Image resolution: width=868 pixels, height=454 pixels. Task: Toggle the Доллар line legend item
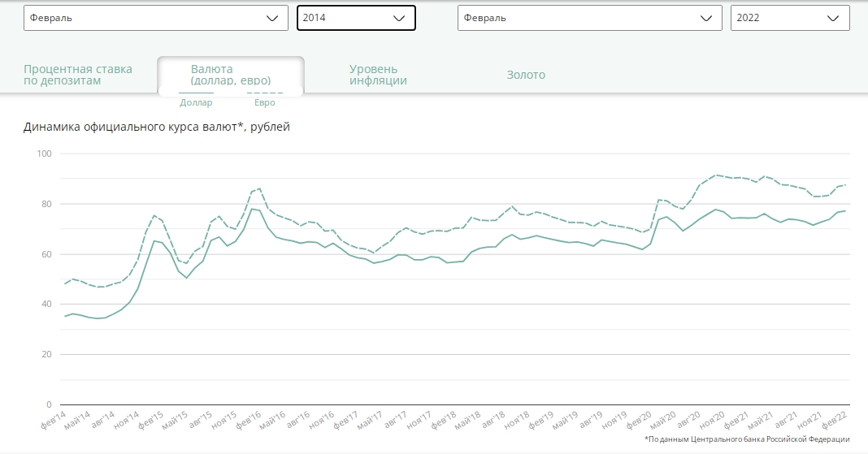click(196, 101)
